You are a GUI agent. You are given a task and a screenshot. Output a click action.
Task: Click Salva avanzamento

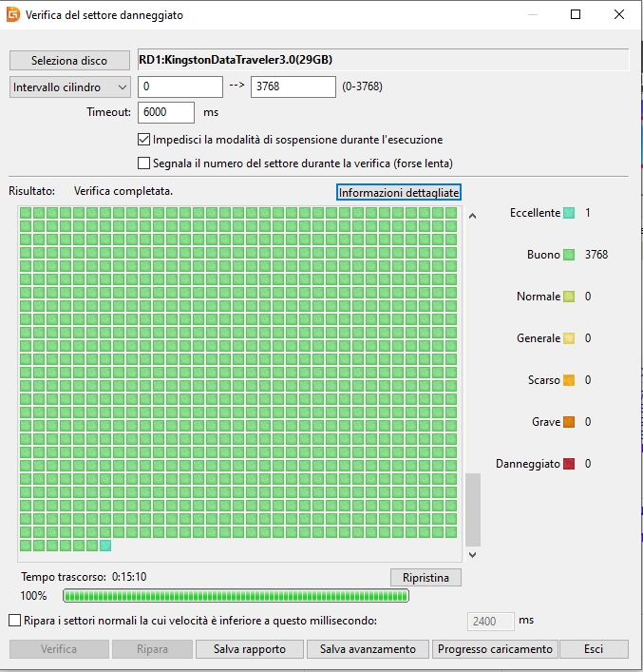click(x=368, y=649)
